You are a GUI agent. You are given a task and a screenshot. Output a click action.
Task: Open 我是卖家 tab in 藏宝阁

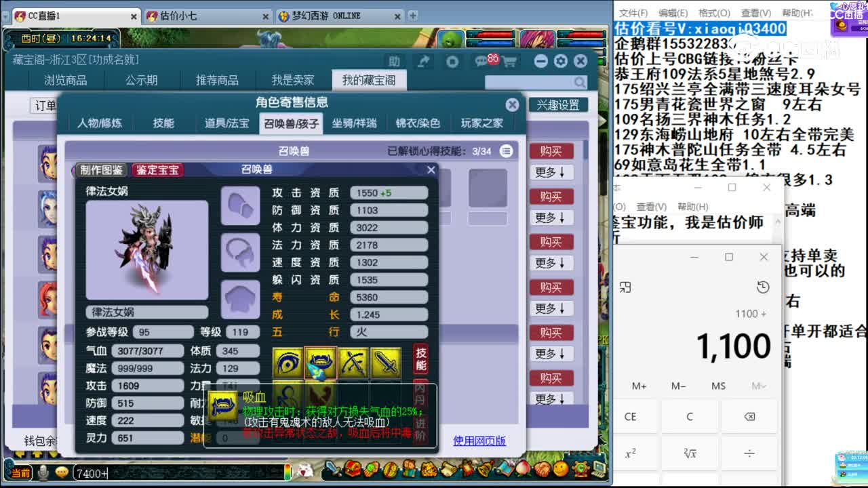point(293,80)
